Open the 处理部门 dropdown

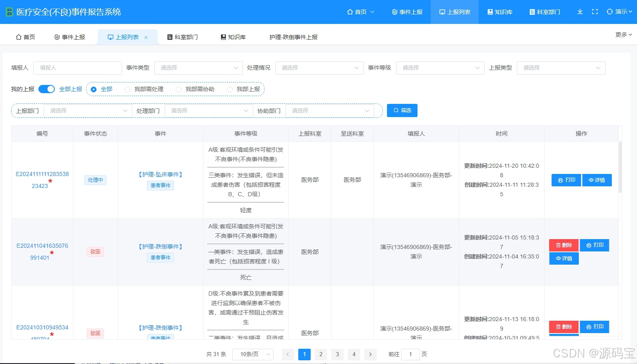209,110
